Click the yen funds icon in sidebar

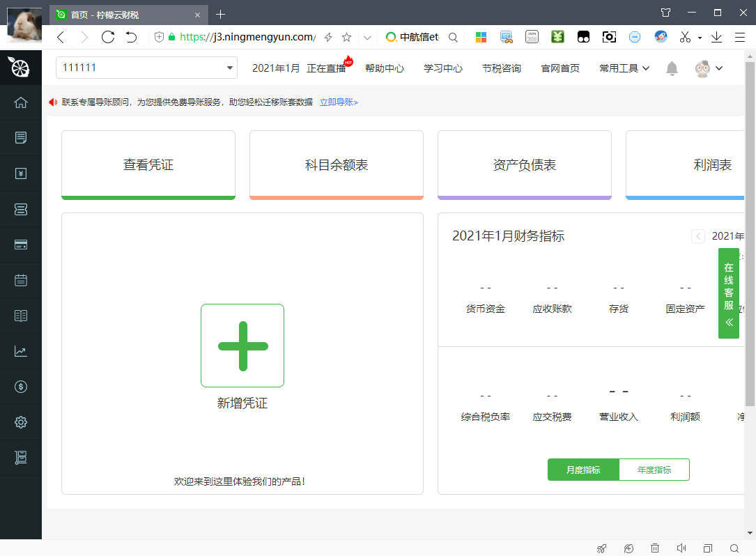pyautogui.click(x=21, y=173)
